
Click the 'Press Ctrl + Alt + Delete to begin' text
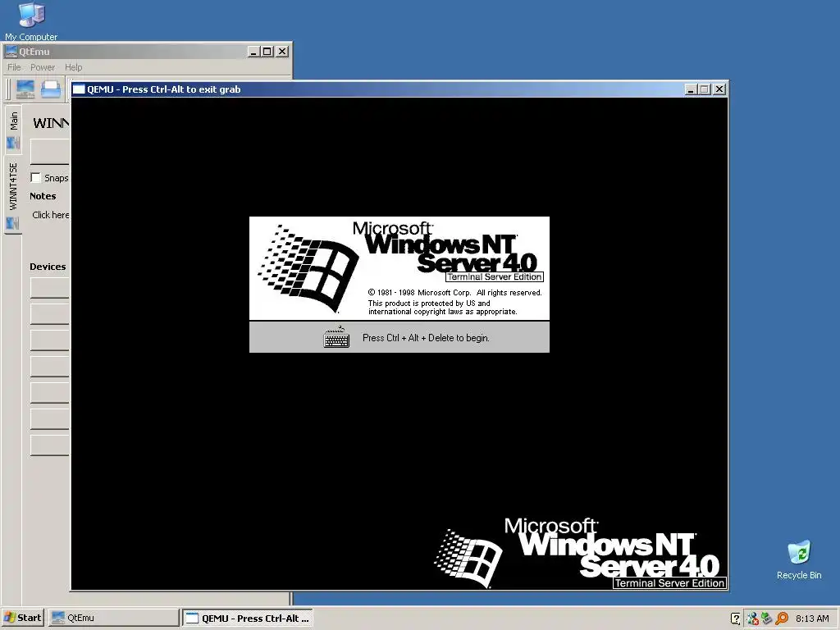click(x=426, y=338)
